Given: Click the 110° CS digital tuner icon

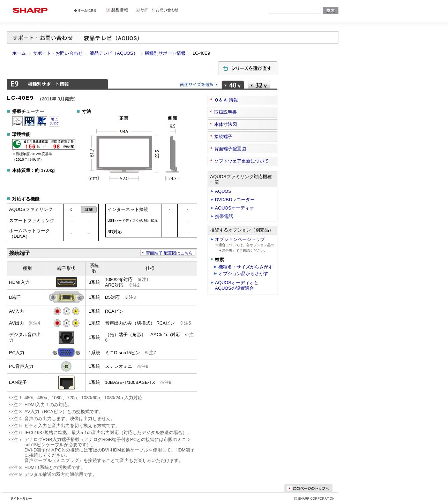Looking at the screenshot, I should click(30, 121).
